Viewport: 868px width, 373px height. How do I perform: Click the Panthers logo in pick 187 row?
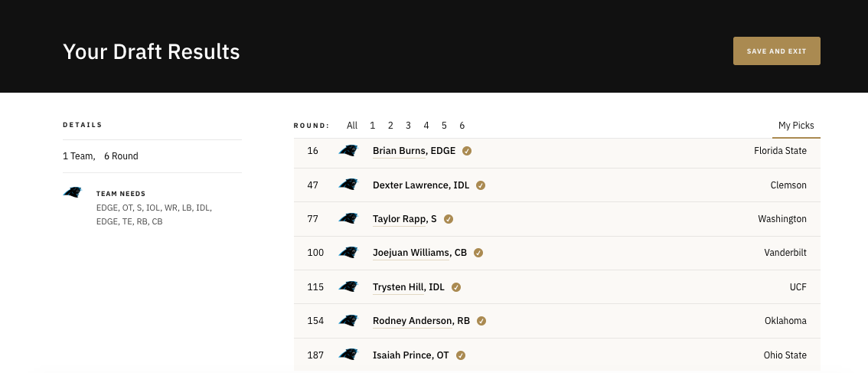point(348,355)
